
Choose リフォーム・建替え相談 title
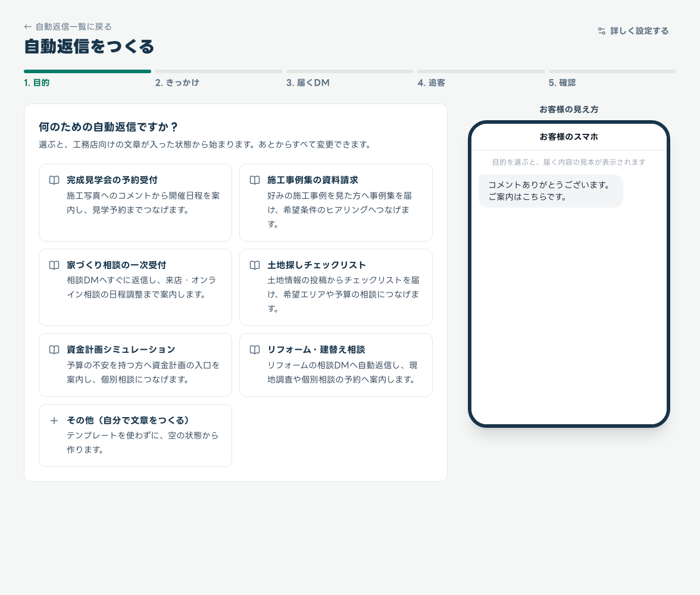click(316, 349)
